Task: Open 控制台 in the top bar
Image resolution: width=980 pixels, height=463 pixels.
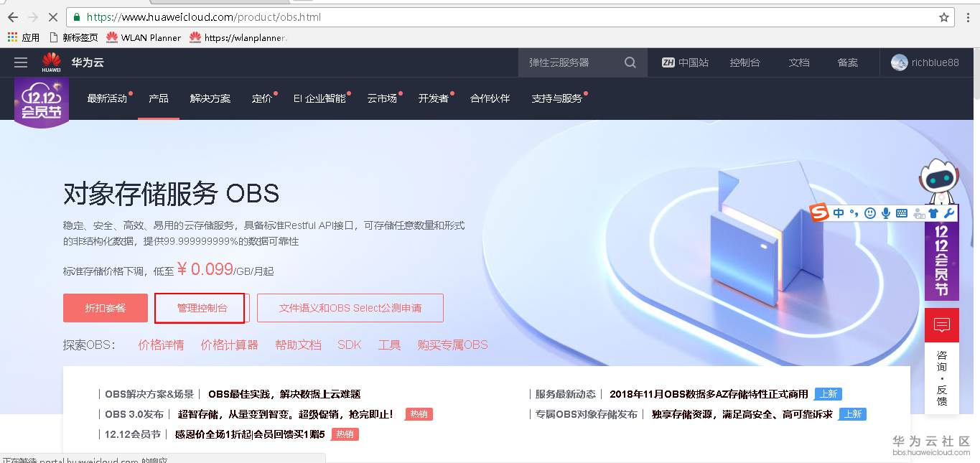Action: pyautogui.click(x=745, y=62)
